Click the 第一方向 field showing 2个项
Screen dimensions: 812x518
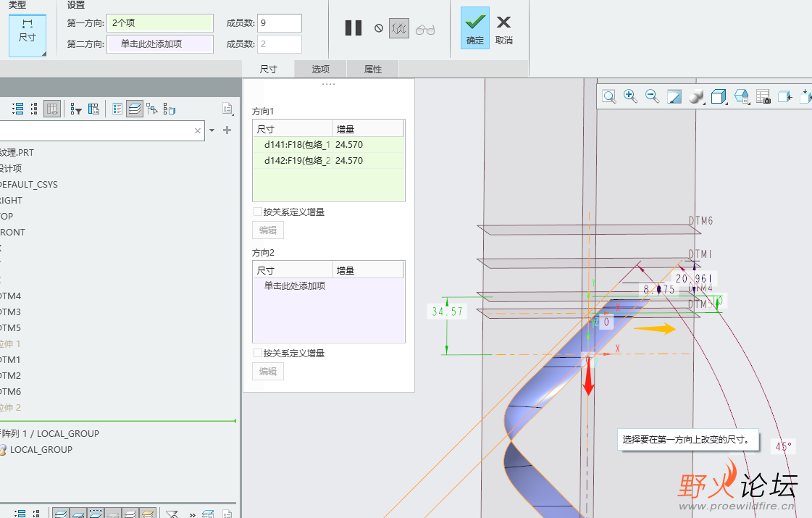[x=159, y=22]
